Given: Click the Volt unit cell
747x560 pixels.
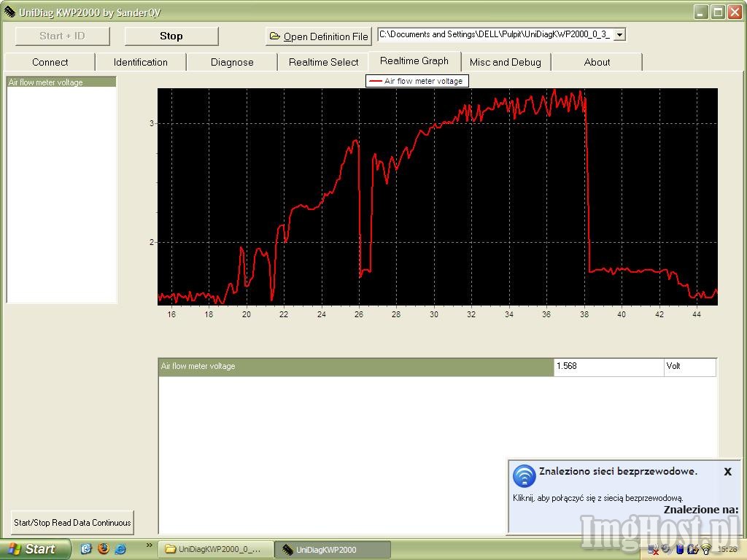Looking at the screenshot, I should [690, 367].
